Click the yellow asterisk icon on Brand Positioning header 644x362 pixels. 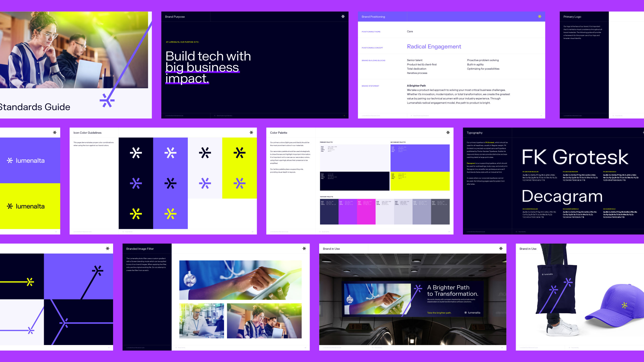pyautogui.click(x=539, y=16)
